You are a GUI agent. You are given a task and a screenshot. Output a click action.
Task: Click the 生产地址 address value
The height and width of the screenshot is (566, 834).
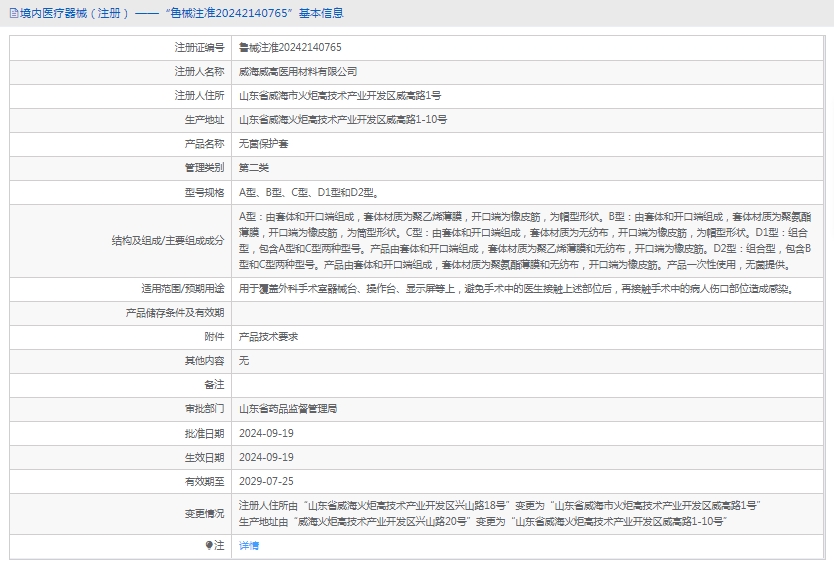pos(343,119)
